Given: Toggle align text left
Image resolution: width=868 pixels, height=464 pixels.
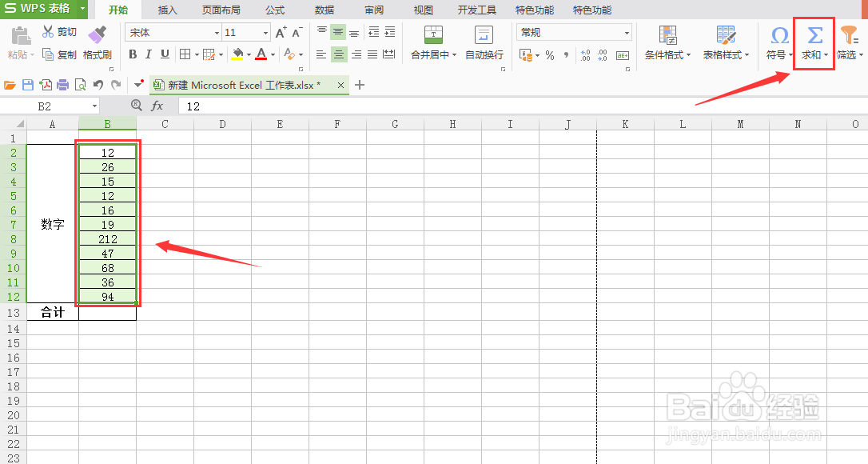Looking at the screenshot, I should 321,54.
